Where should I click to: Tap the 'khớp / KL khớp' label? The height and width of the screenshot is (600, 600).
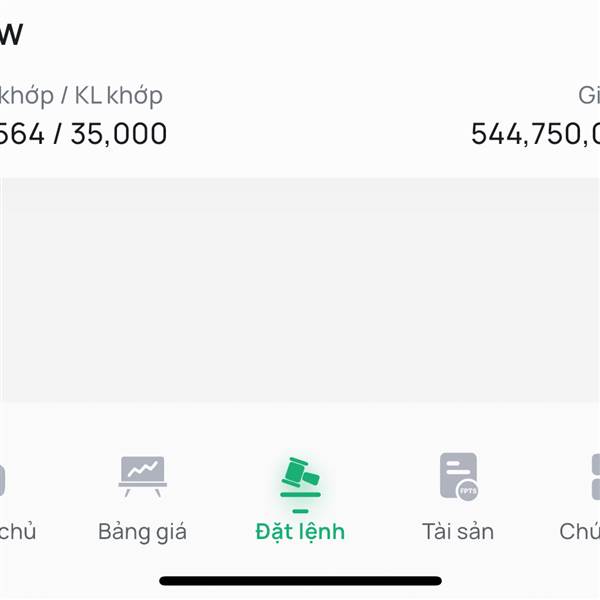coord(81,96)
